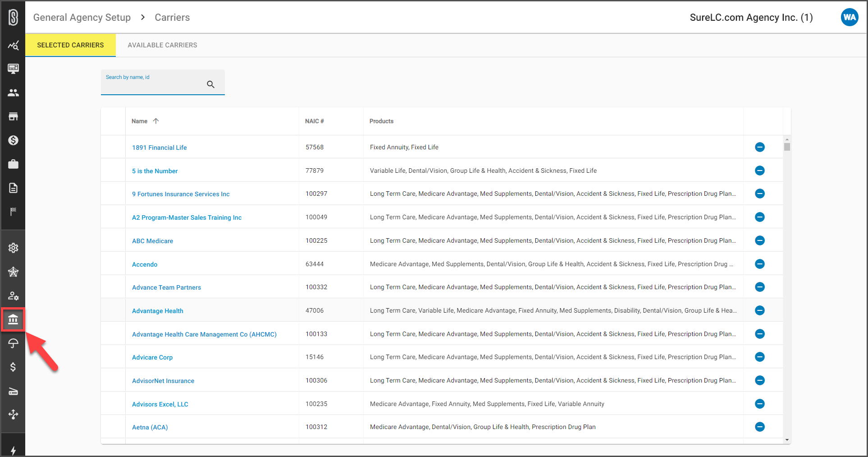Open 9 Fortunes Insurance Services Inc link

[x=181, y=194]
